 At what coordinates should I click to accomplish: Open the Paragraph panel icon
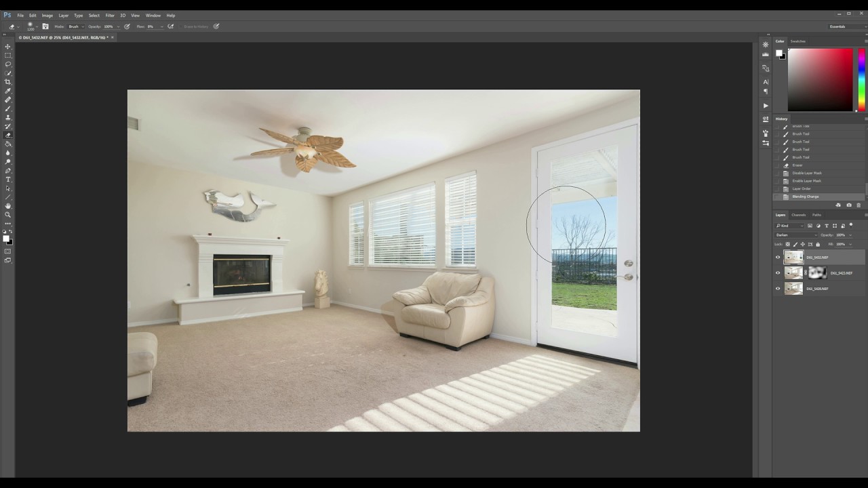tap(766, 91)
